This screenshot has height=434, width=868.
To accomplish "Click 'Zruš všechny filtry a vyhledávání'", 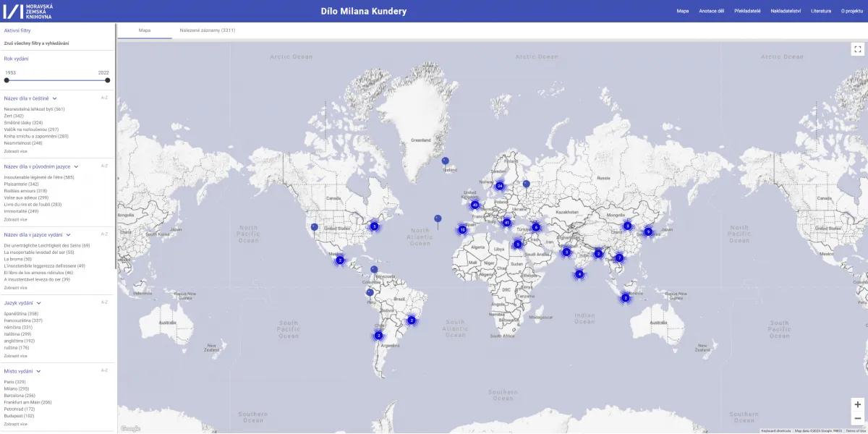I will tap(37, 43).
